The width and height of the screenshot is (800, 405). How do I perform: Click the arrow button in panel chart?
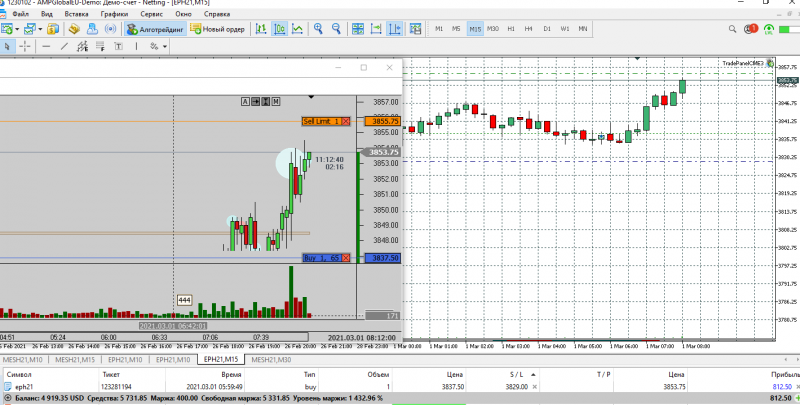[256, 102]
